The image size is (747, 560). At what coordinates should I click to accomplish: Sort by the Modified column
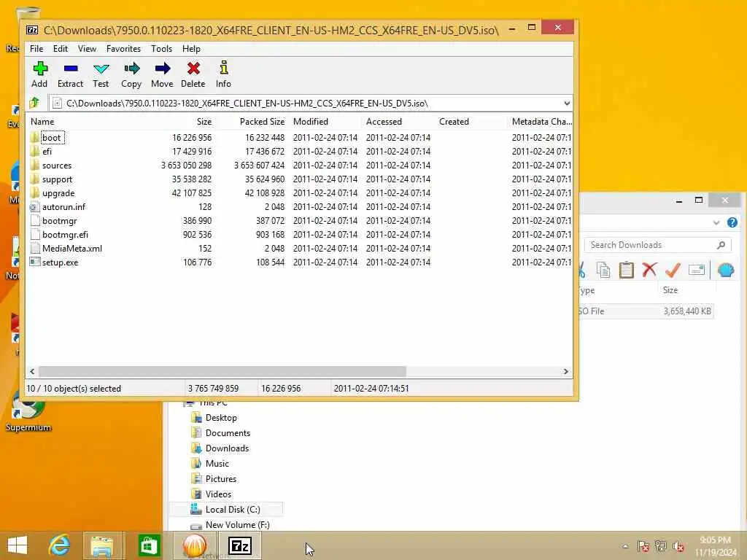click(311, 122)
